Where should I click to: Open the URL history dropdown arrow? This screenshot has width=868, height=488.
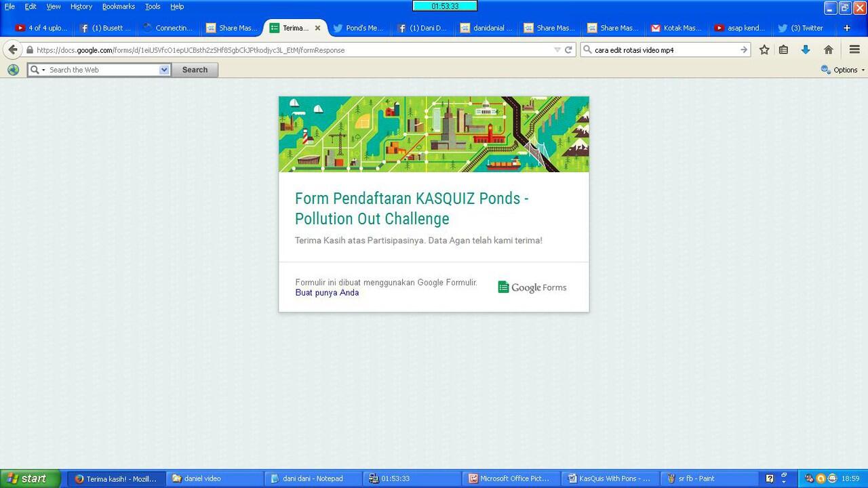557,49
